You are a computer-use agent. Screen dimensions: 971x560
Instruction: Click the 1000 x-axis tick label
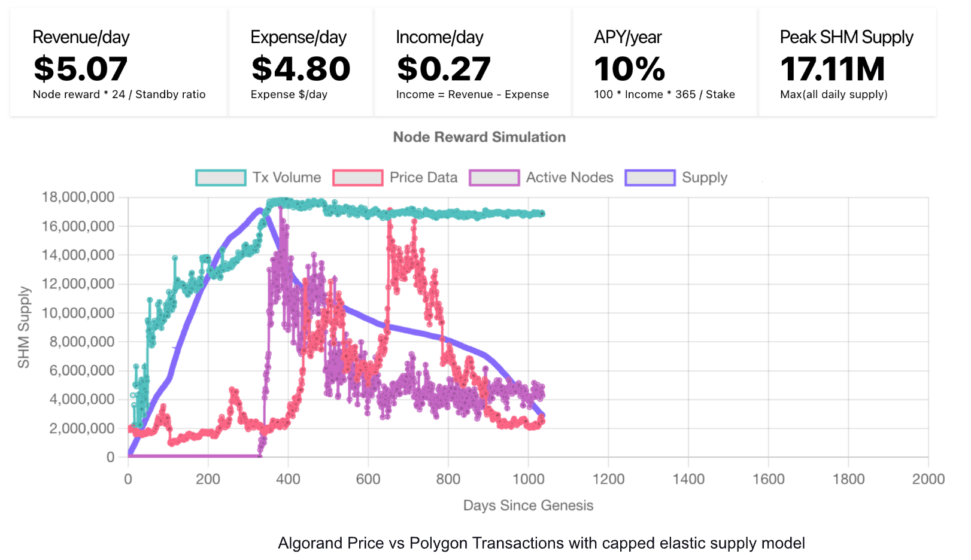pos(529,479)
